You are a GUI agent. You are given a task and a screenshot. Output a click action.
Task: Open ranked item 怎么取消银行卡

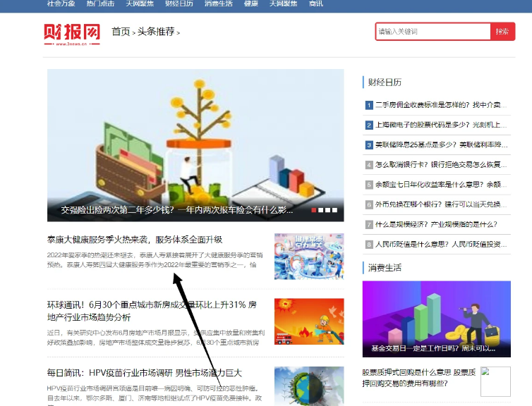441,165
